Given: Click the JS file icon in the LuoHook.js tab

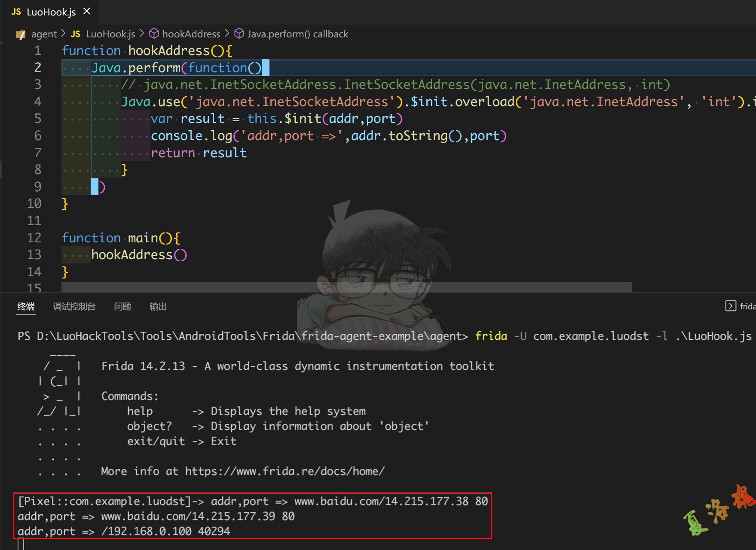Looking at the screenshot, I should coord(16,12).
